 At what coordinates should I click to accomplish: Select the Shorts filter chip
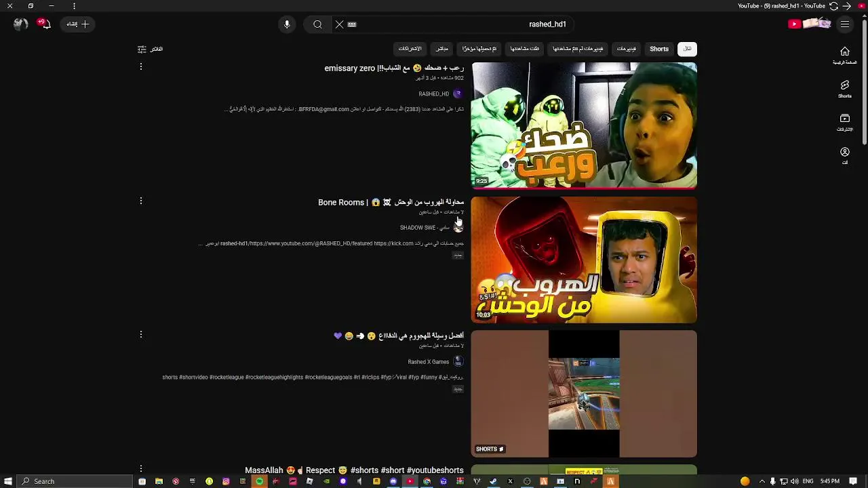[659, 49]
